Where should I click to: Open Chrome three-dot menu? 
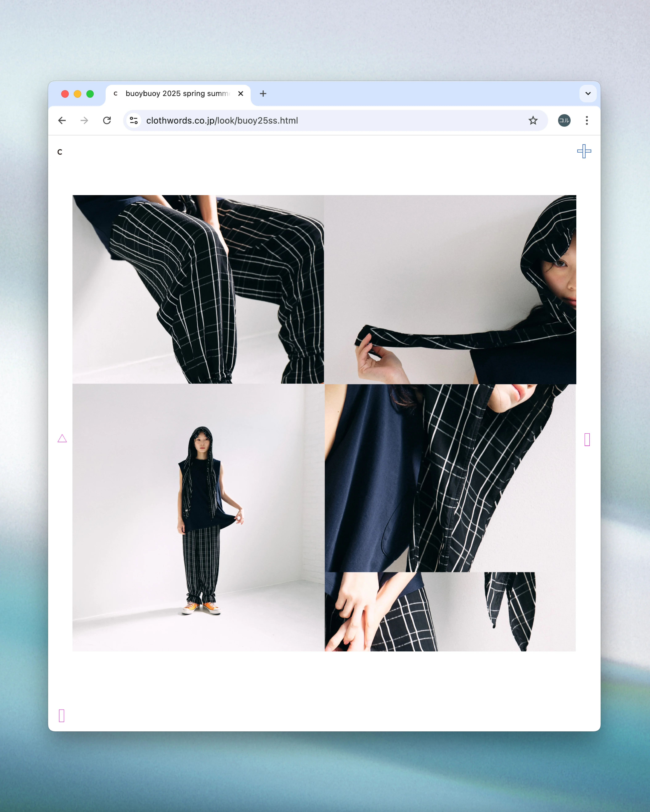pyautogui.click(x=587, y=121)
